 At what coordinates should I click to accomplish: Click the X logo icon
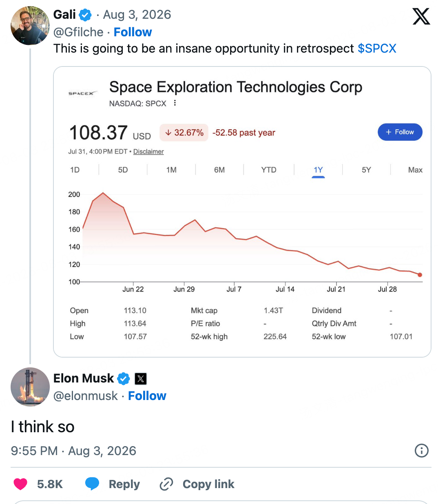pos(421,17)
